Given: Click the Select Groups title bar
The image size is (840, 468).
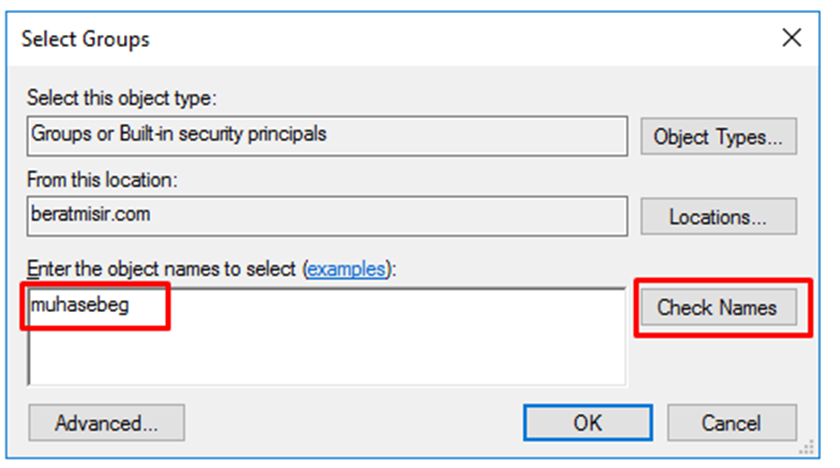Looking at the screenshot, I should point(86,40).
